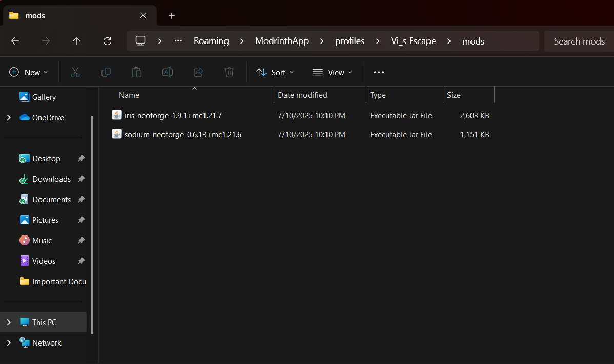The width and height of the screenshot is (614, 364).
Task: Close the mods tab
Action: pos(143,15)
